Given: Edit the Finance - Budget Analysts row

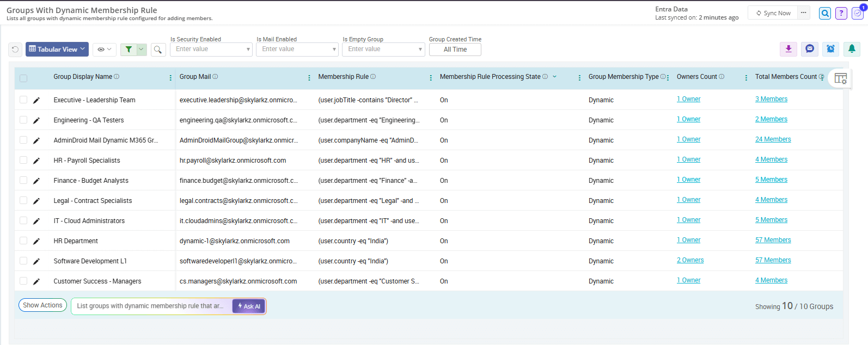Looking at the screenshot, I should pos(36,181).
